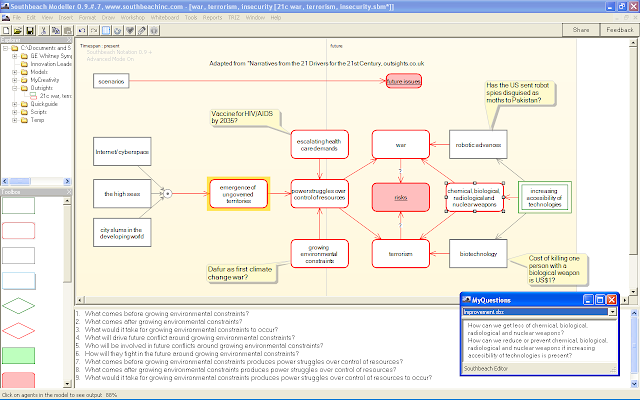Open the TRIZ menu
Screen dimensions: 640x400
[x=234, y=18]
